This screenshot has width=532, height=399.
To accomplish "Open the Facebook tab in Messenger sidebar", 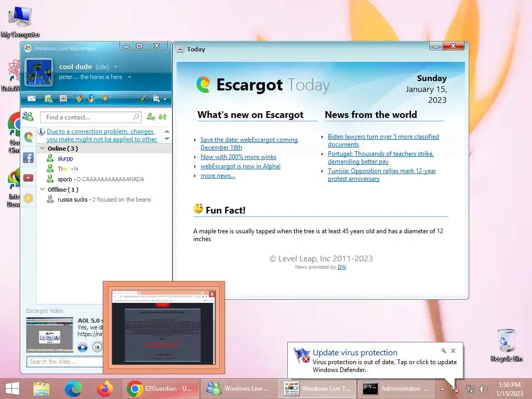I will pos(29,158).
